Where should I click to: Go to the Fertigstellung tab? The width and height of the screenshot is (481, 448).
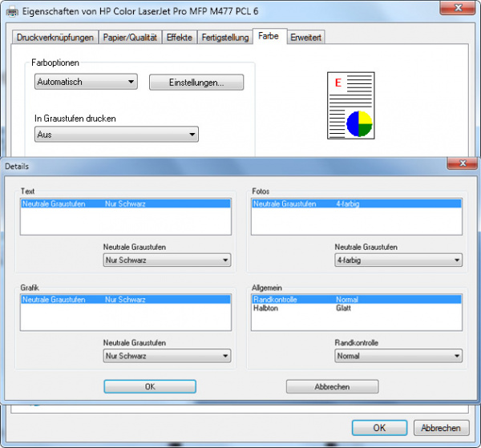(x=224, y=38)
